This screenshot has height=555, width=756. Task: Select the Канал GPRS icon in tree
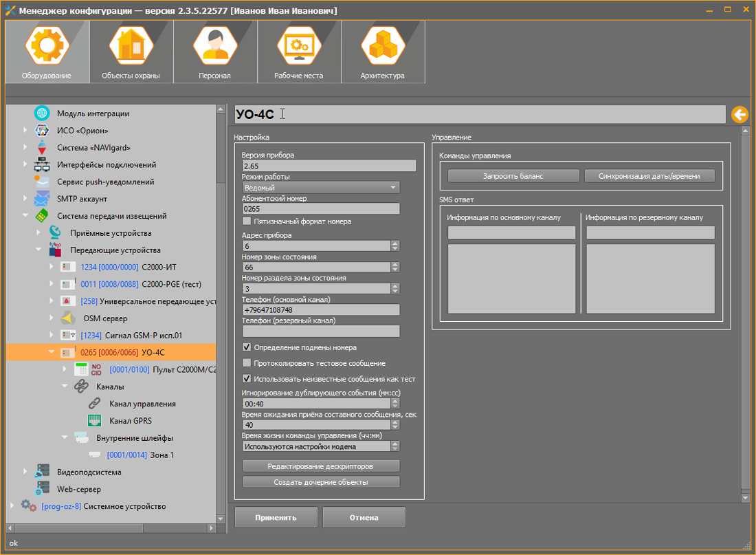pos(94,421)
